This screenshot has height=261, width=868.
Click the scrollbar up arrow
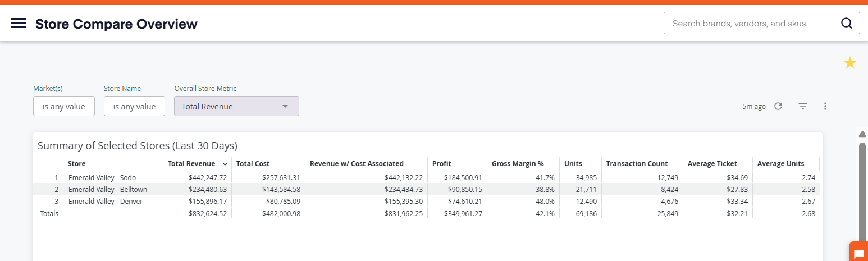click(862, 134)
